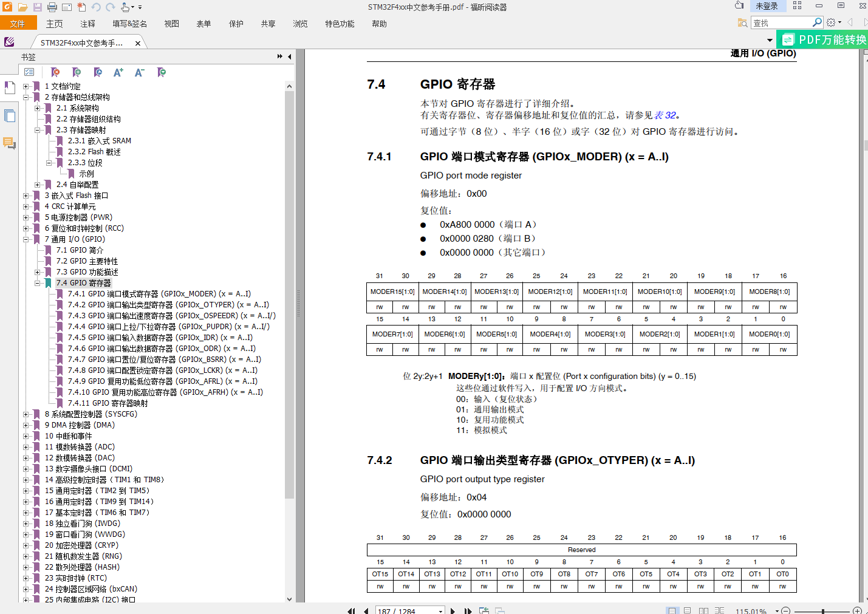Select bookmark '7.4.7 GPIO 端口置位/复位寄存器'

coord(165,360)
